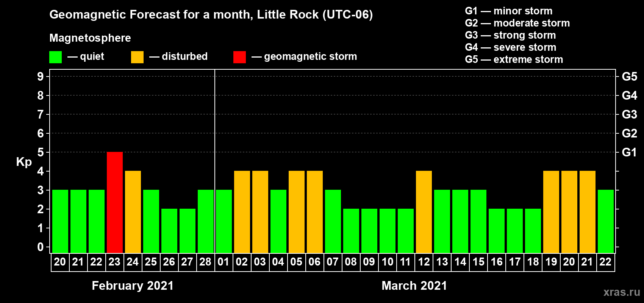This screenshot has width=644, height=303.
Task: Select the orange bar for March 02
Action: 242,212
